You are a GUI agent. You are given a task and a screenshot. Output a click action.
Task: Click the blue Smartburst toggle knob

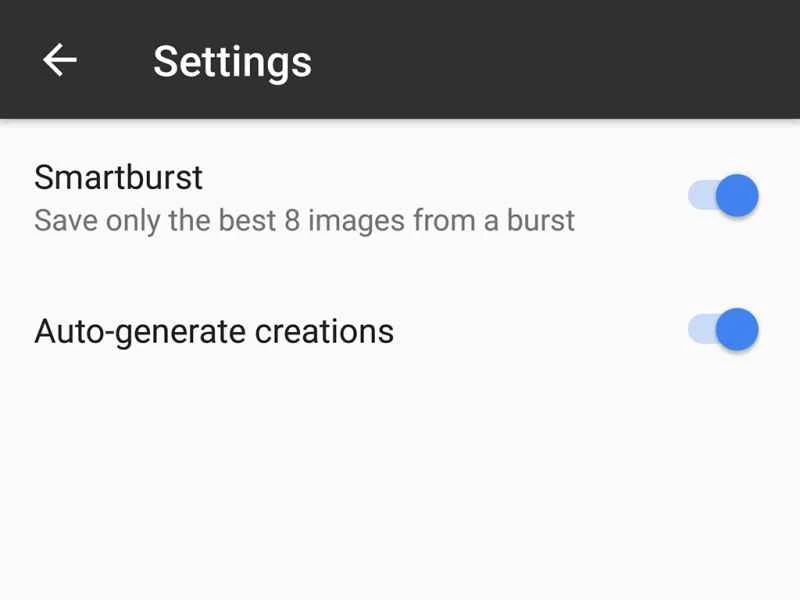click(738, 195)
